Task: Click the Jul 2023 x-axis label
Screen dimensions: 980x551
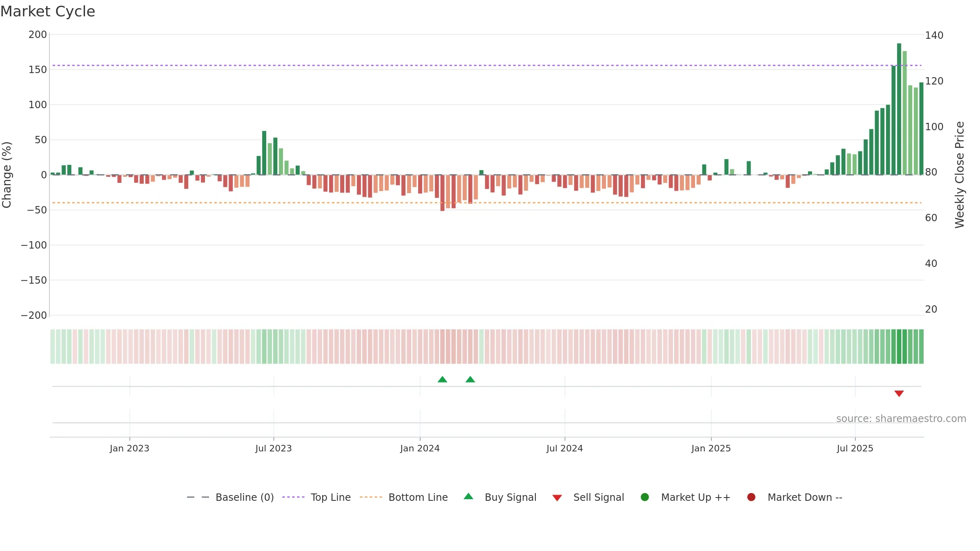Action: click(273, 448)
